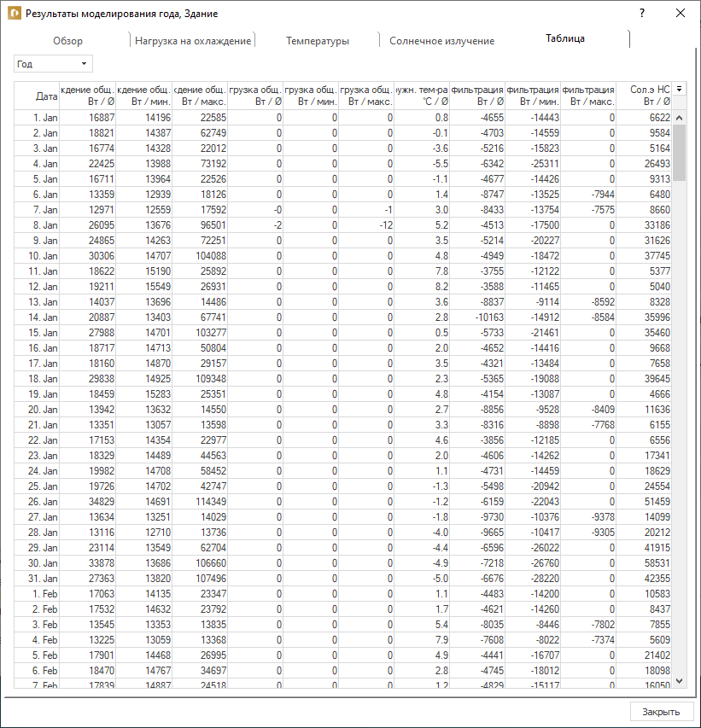Switch to the Температуры tab
701x728 pixels.
[318, 41]
